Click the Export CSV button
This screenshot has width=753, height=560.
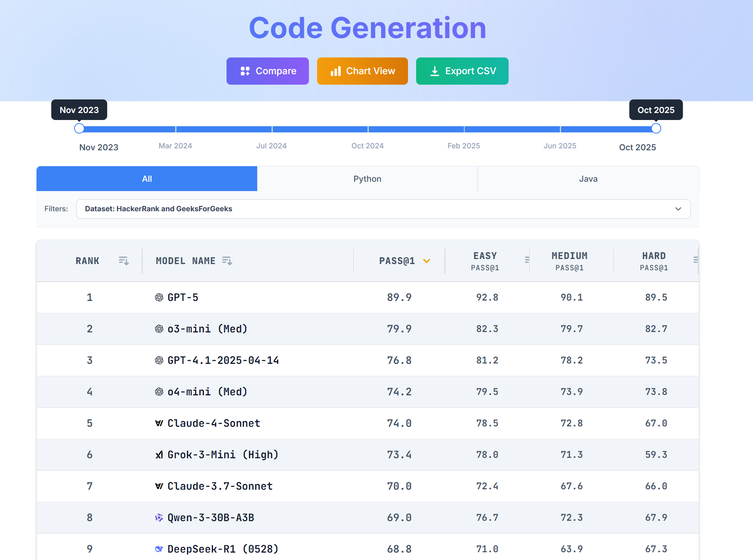click(462, 71)
